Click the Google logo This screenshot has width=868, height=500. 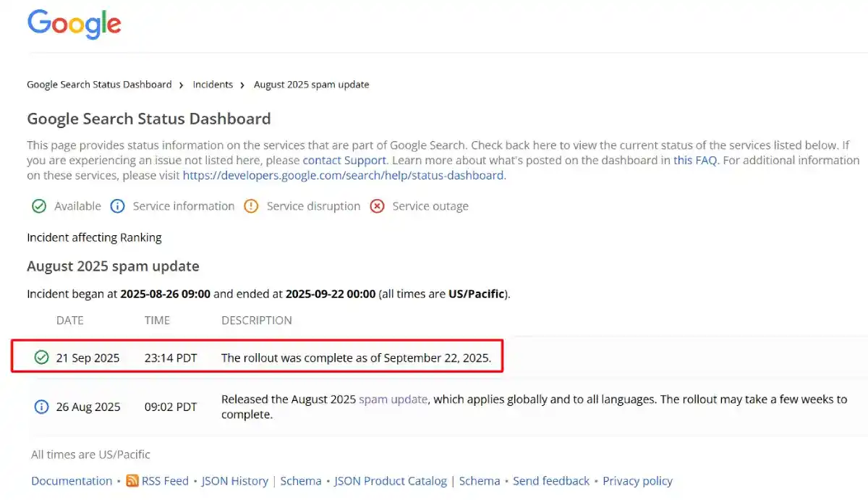click(x=74, y=25)
